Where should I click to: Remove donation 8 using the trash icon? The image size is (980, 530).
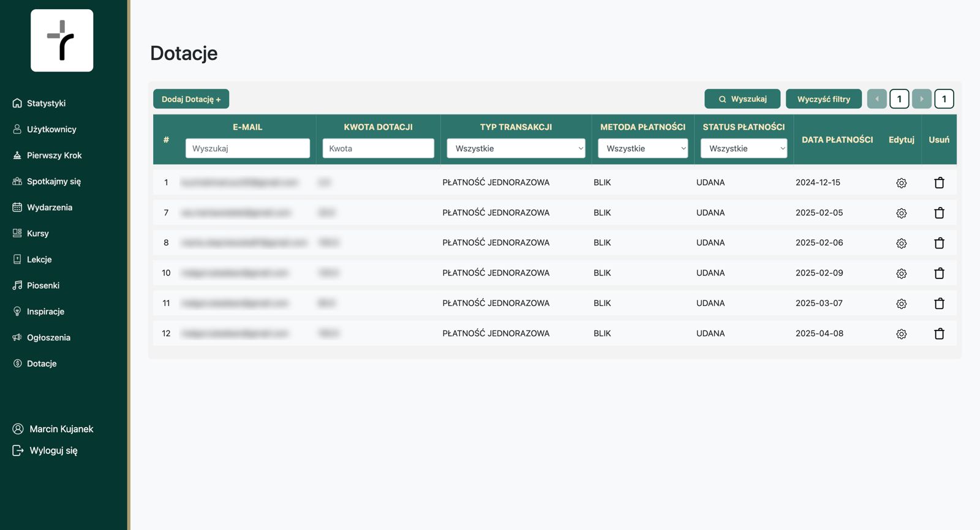939,243
